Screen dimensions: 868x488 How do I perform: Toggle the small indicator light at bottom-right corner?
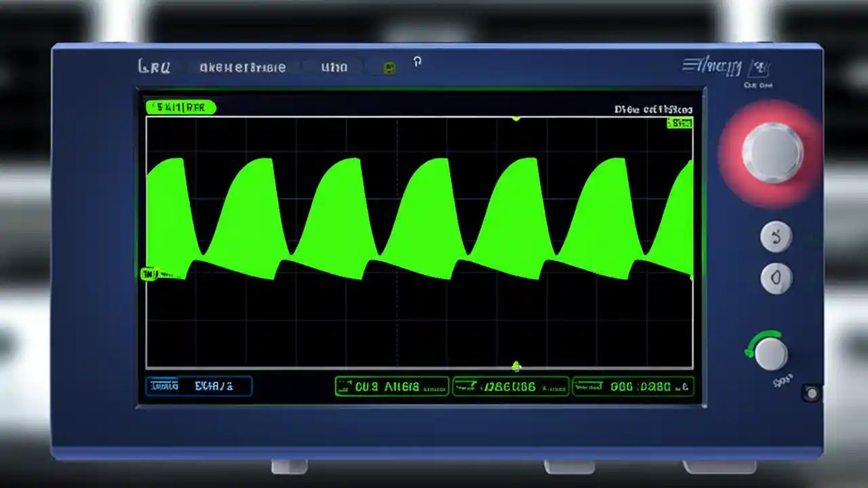click(811, 392)
